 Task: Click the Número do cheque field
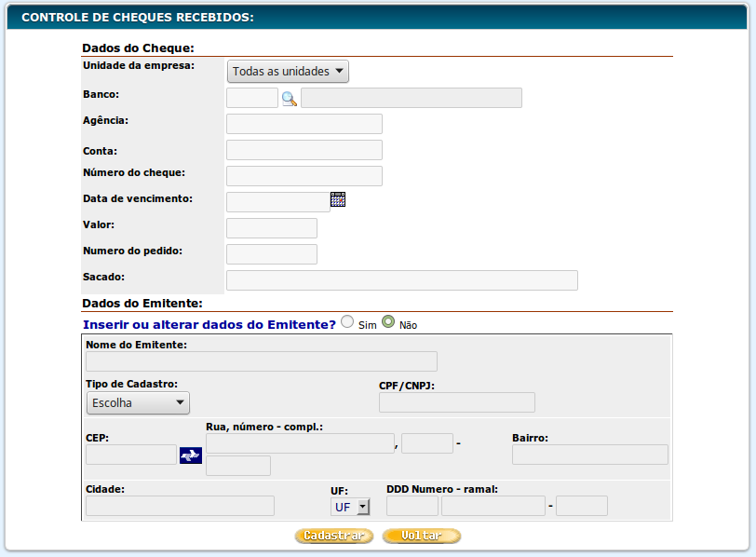(304, 176)
